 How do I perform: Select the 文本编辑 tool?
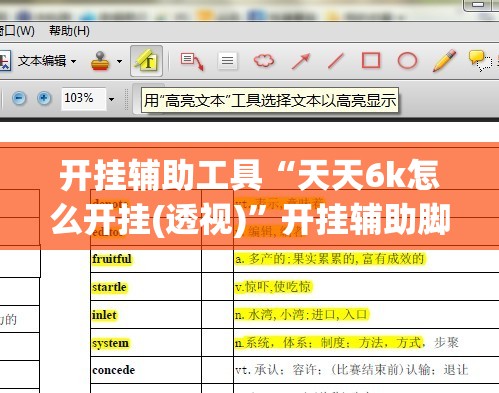(x=42, y=61)
